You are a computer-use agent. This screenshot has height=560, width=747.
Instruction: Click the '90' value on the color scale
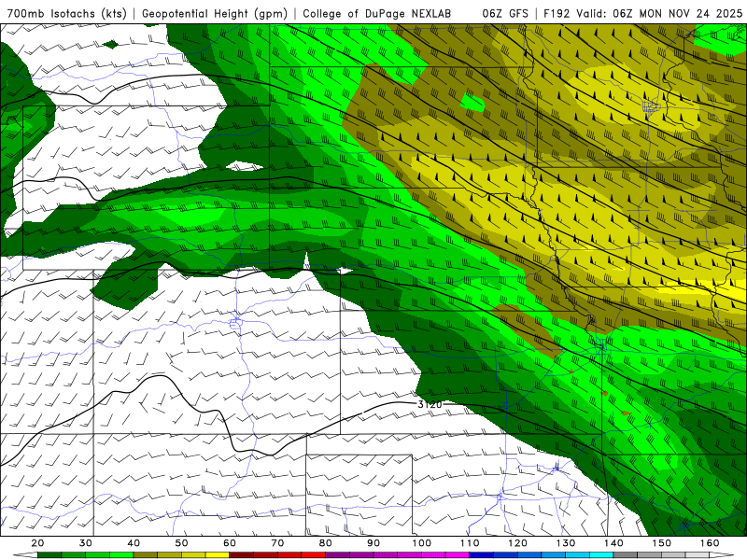[x=373, y=543]
